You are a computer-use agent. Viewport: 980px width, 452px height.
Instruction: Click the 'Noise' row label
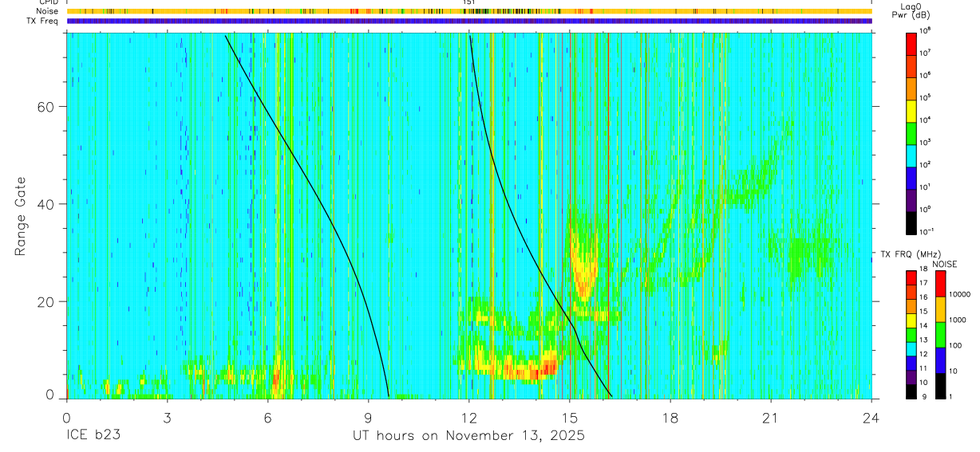coord(48,11)
